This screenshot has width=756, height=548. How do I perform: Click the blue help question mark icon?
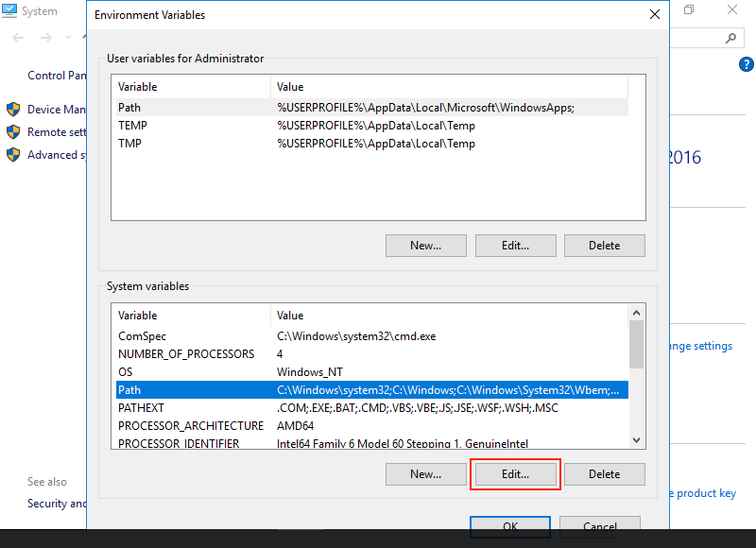pos(746,64)
